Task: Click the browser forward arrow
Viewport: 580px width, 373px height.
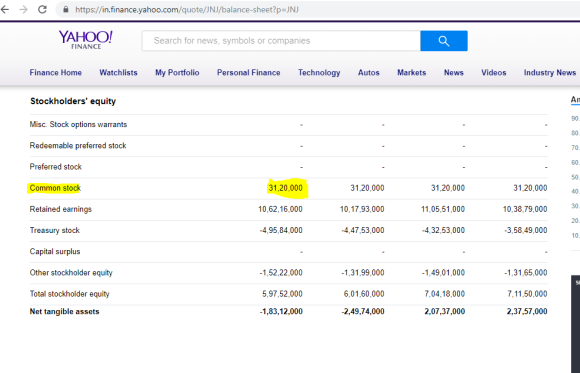Action: click(x=24, y=9)
